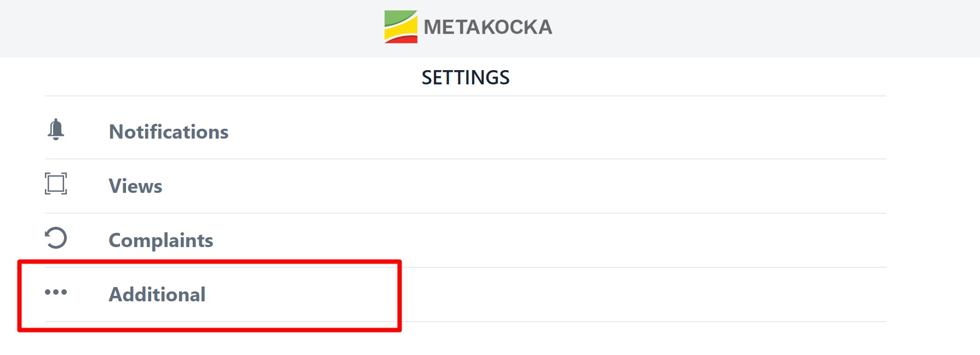Viewport: 980px width, 355px height.
Task: Click the circular arrow Complaints icon
Action: pos(56,238)
